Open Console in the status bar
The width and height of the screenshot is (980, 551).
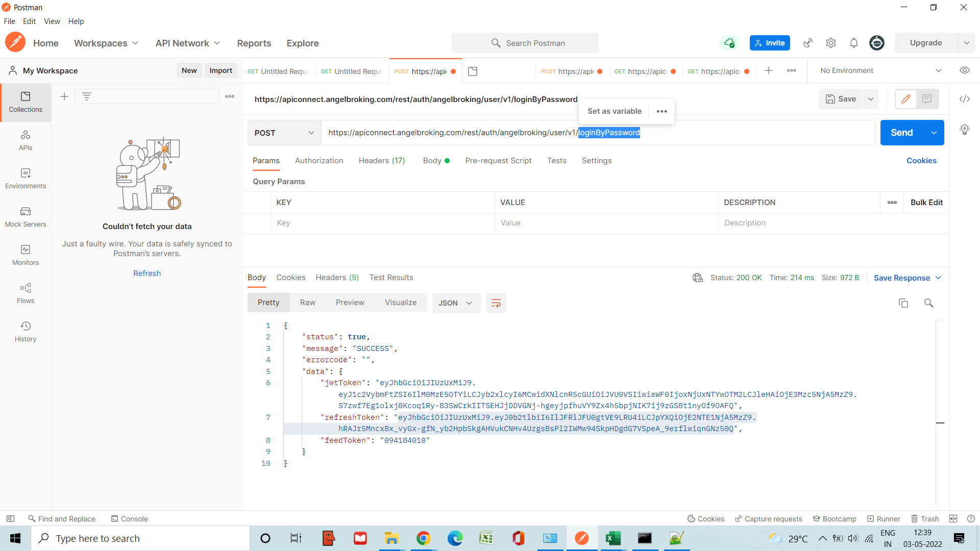[130, 518]
